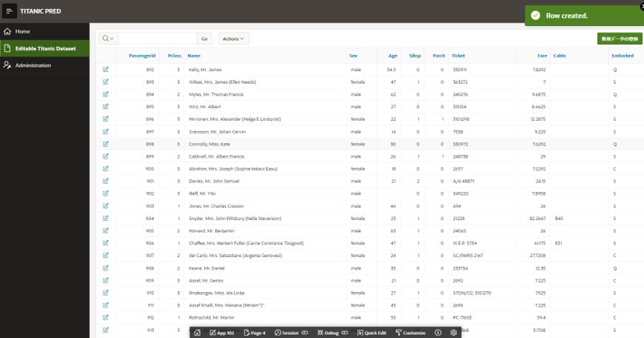Toggle the hamburger navigation menu button
Screen dimensions: 644x338
(10, 11)
